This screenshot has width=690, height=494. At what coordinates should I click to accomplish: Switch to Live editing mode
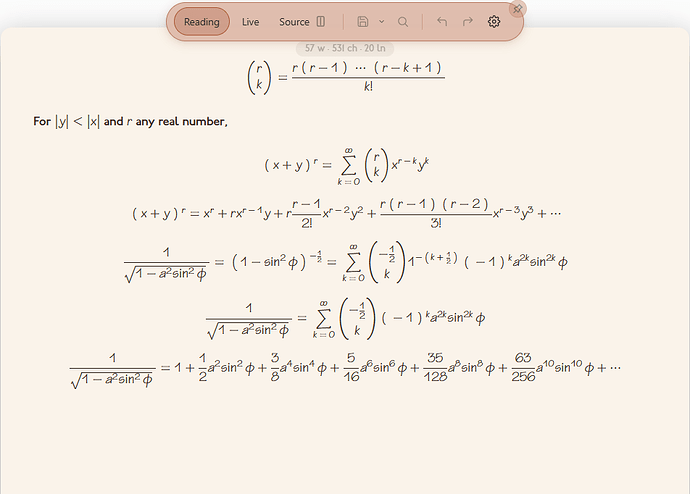click(x=250, y=22)
